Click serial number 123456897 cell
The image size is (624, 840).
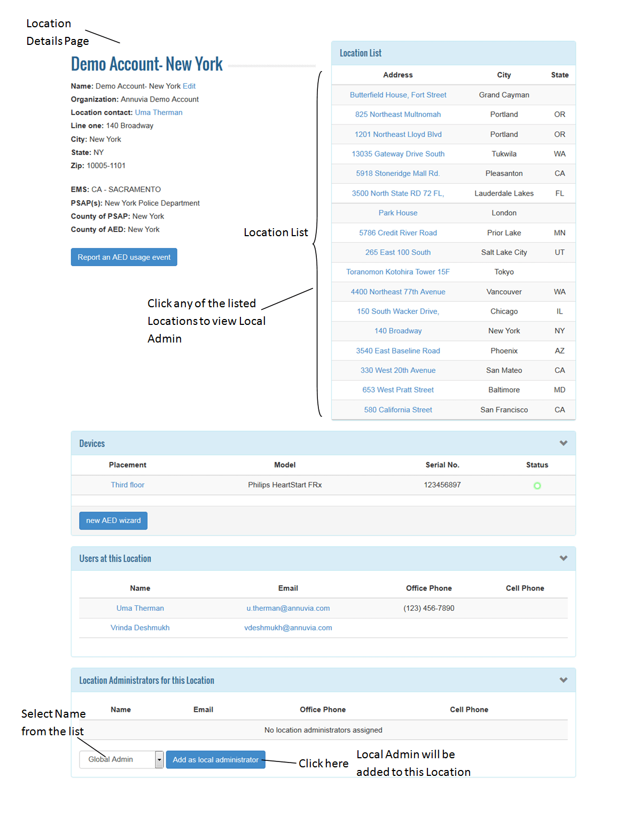coord(442,485)
